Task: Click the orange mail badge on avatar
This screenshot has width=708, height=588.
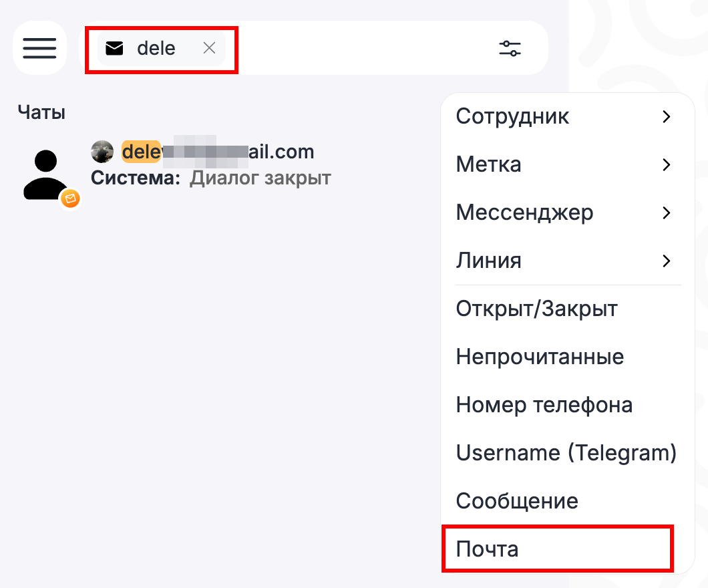Action: (70, 198)
